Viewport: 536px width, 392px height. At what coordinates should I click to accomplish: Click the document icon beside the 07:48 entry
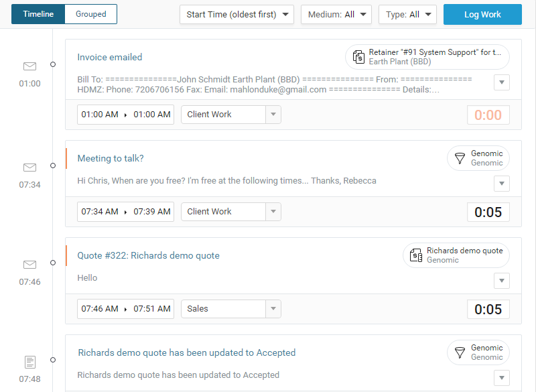[x=29, y=361]
